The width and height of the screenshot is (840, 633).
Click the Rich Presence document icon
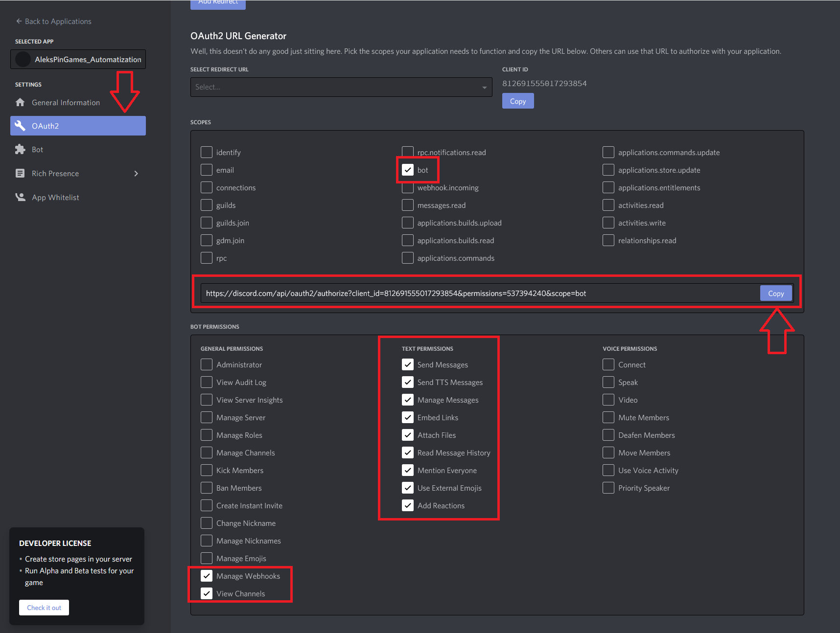[x=20, y=173]
